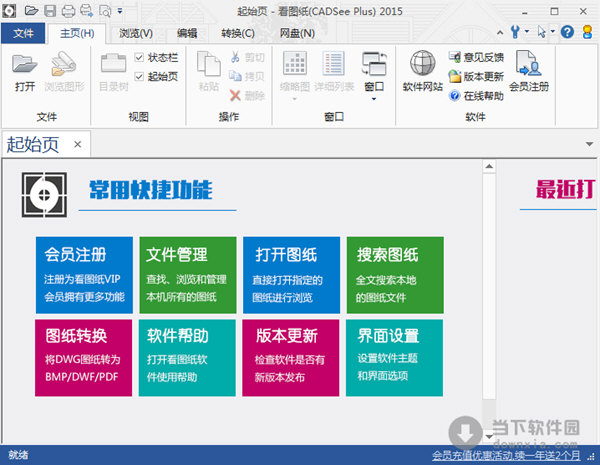This screenshot has width=600, height=465.
Task: Collapse the ribbon with the up chevron
Action: point(500,33)
